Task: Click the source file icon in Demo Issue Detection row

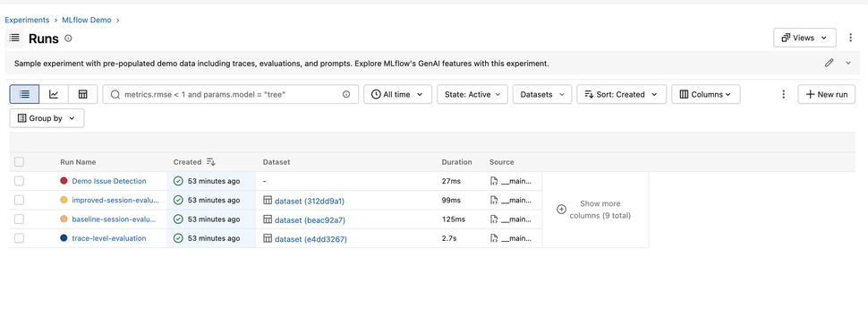Action: 494,181
